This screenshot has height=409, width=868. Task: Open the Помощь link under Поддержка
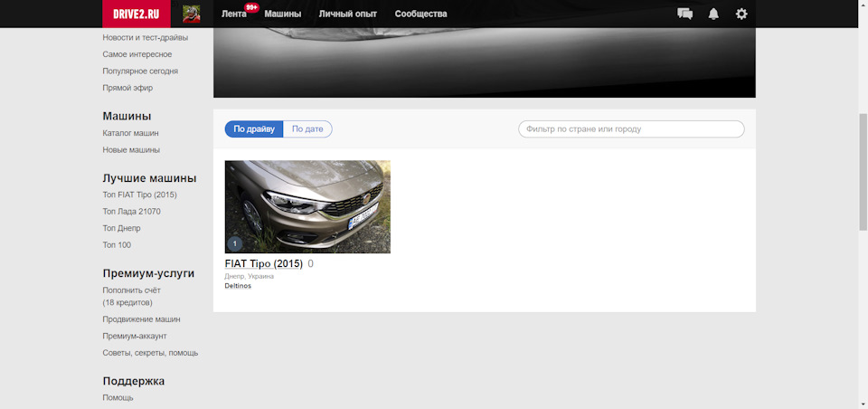pos(118,397)
